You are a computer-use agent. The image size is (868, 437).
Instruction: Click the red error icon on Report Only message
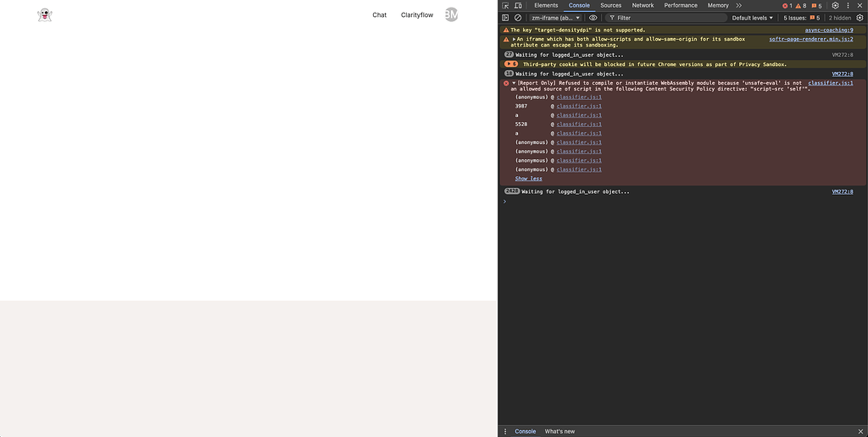tap(506, 84)
